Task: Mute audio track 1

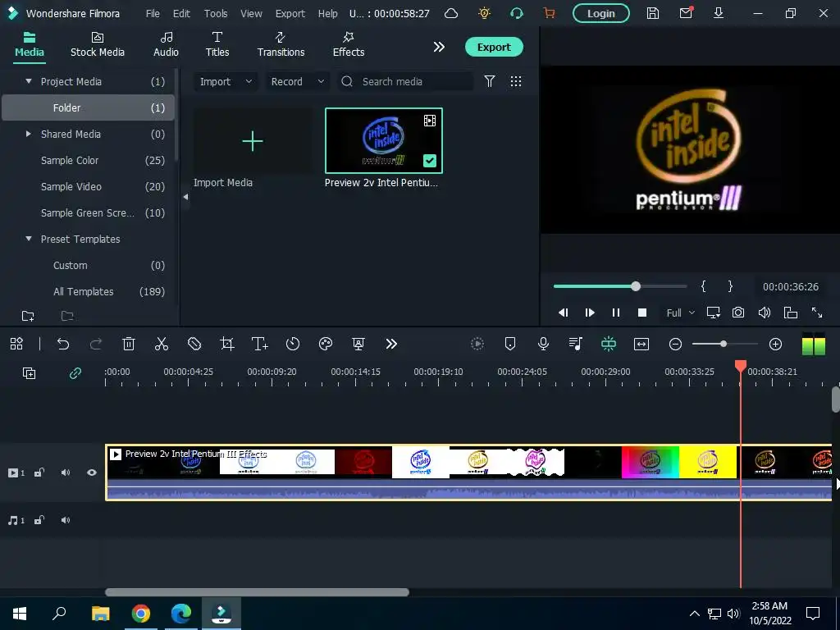Action: coord(66,520)
